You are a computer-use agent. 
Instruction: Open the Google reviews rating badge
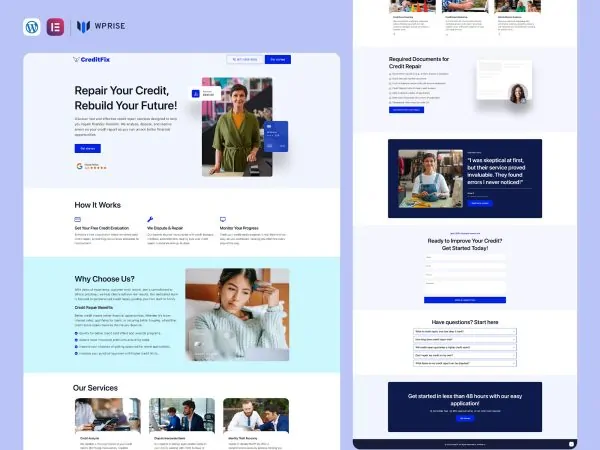click(91, 166)
